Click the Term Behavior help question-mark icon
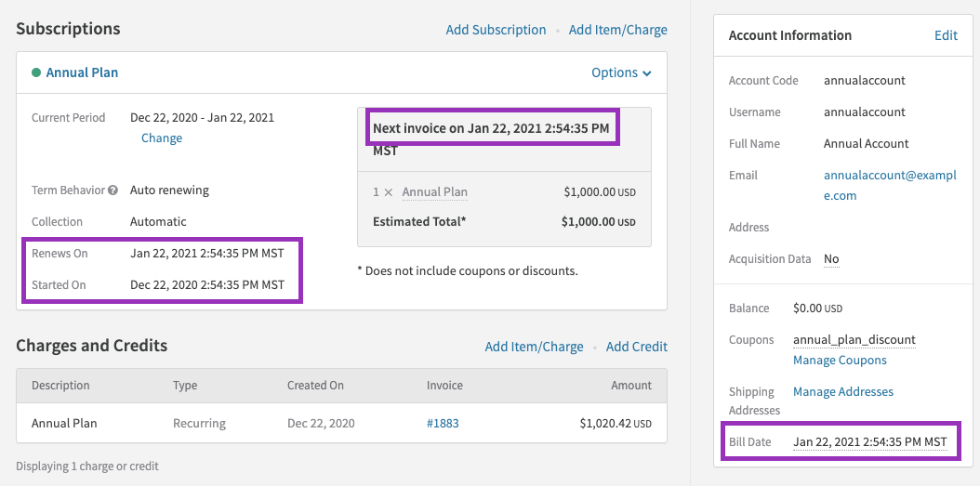This screenshot has width=980, height=486. click(113, 190)
